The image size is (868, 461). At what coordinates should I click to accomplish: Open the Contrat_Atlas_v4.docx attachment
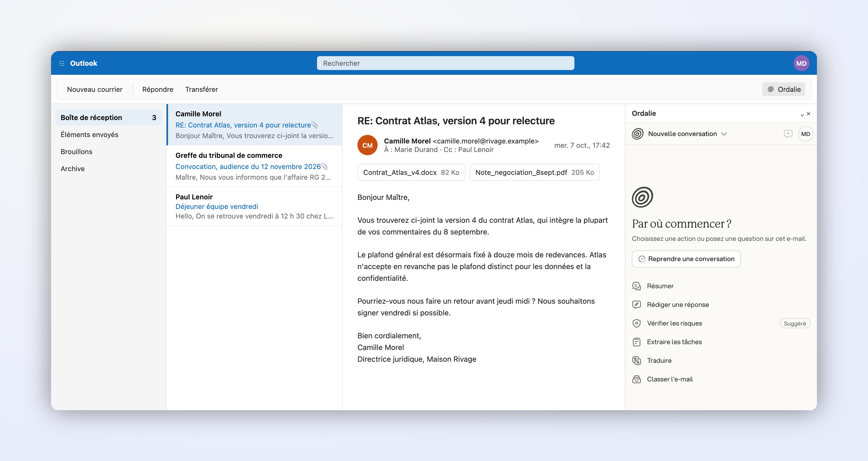[x=411, y=172]
